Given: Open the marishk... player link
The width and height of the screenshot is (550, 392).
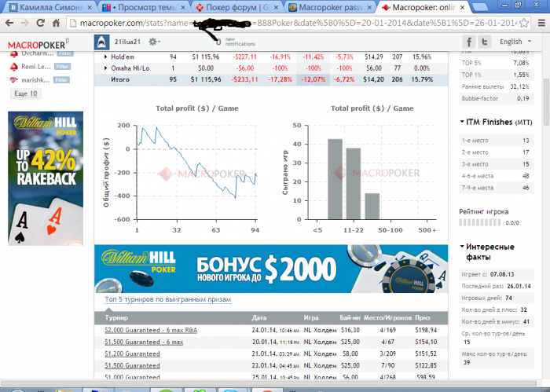Looking at the screenshot, I should pyautogui.click(x=35, y=80).
